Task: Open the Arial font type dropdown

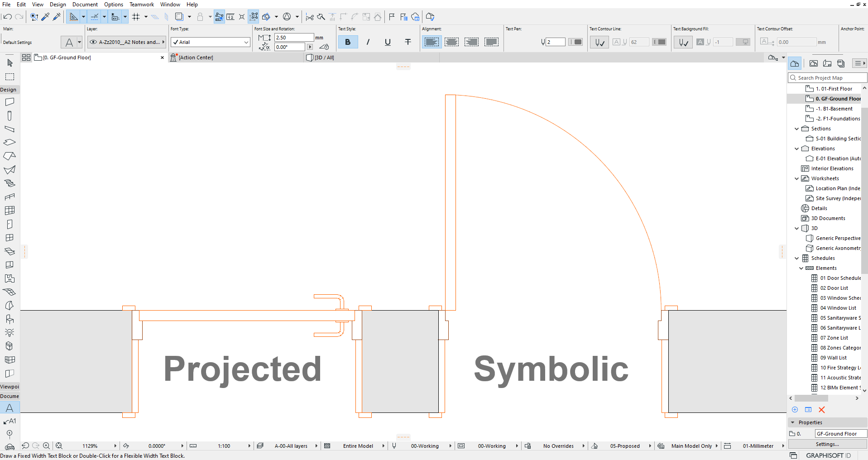Action: [x=211, y=42]
